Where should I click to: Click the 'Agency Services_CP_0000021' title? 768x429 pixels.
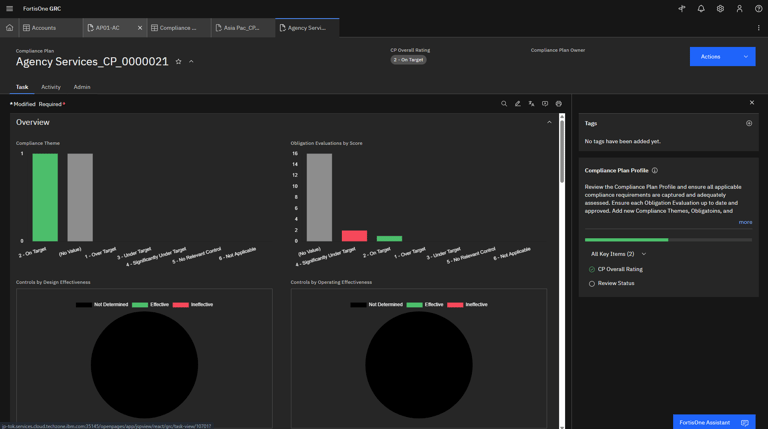pos(92,62)
